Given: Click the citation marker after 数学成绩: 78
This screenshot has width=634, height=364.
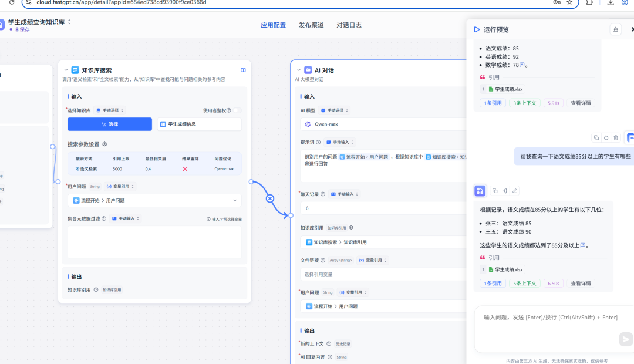Looking at the screenshot, I should pyautogui.click(x=522, y=65).
